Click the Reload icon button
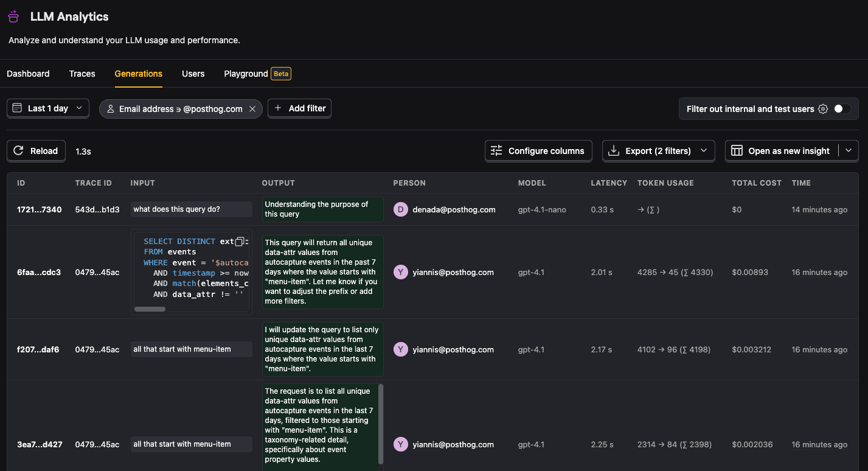868x471 pixels. coord(19,151)
